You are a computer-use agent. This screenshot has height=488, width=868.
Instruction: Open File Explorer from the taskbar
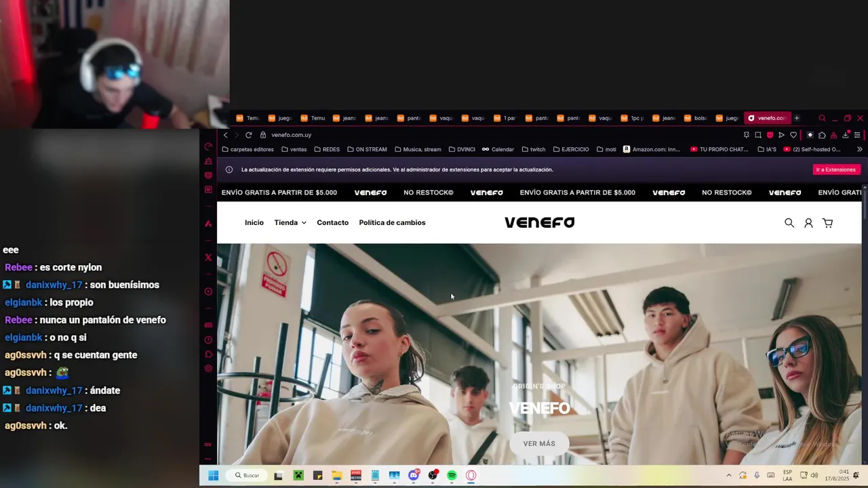pos(336,475)
